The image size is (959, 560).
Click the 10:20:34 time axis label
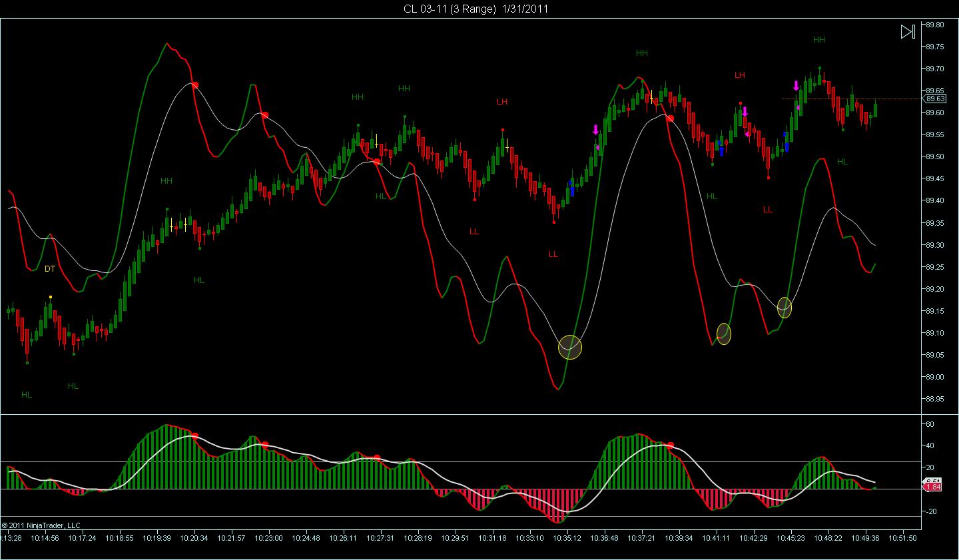[194, 537]
